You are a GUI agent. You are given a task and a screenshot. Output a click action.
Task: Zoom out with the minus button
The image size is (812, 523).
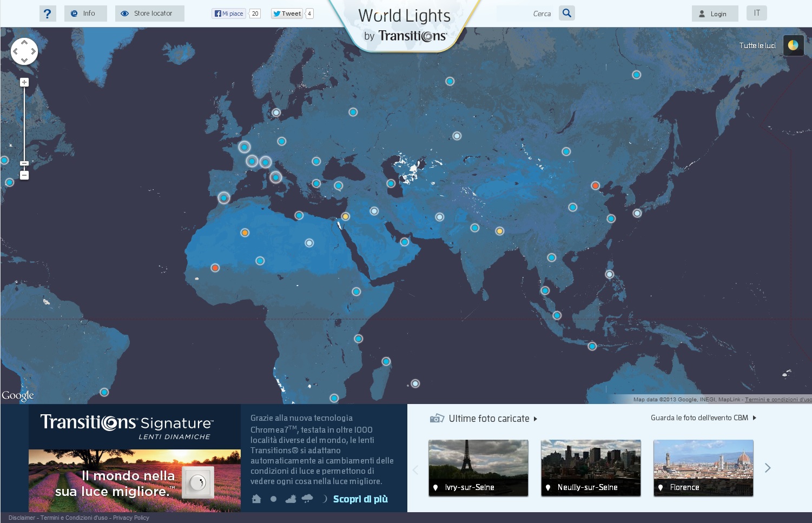pos(24,175)
